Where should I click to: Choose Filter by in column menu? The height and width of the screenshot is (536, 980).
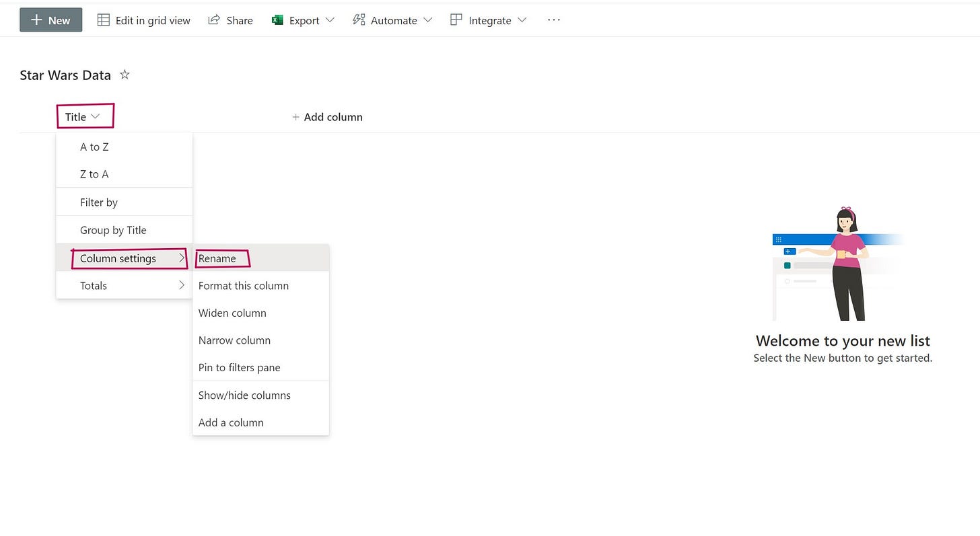(125, 202)
